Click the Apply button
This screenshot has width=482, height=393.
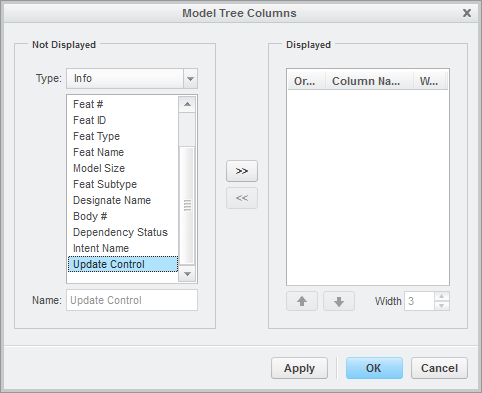tap(299, 368)
